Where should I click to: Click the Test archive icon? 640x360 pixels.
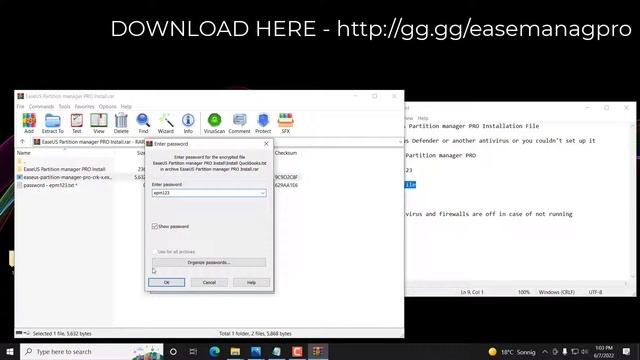pos(76,123)
